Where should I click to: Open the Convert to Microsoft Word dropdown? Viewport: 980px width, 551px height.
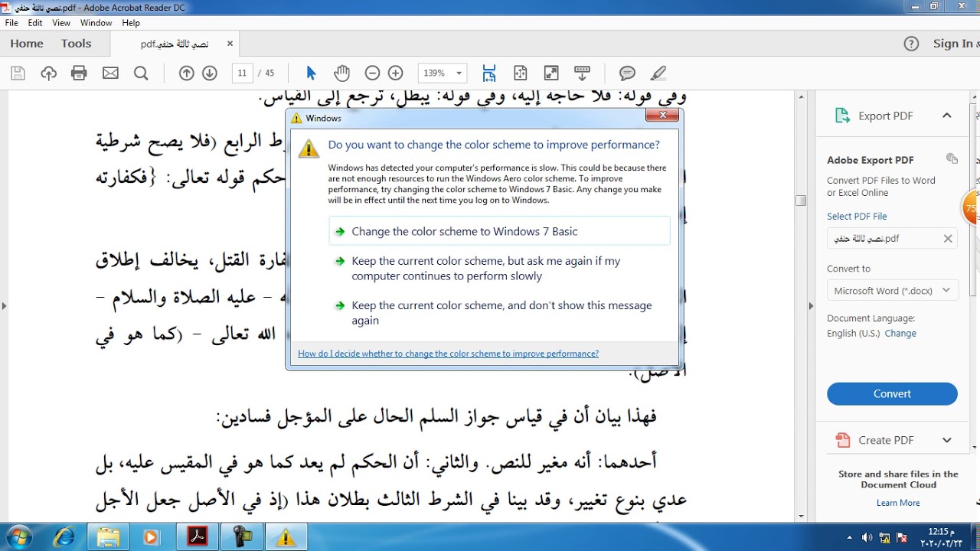(x=892, y=291)
